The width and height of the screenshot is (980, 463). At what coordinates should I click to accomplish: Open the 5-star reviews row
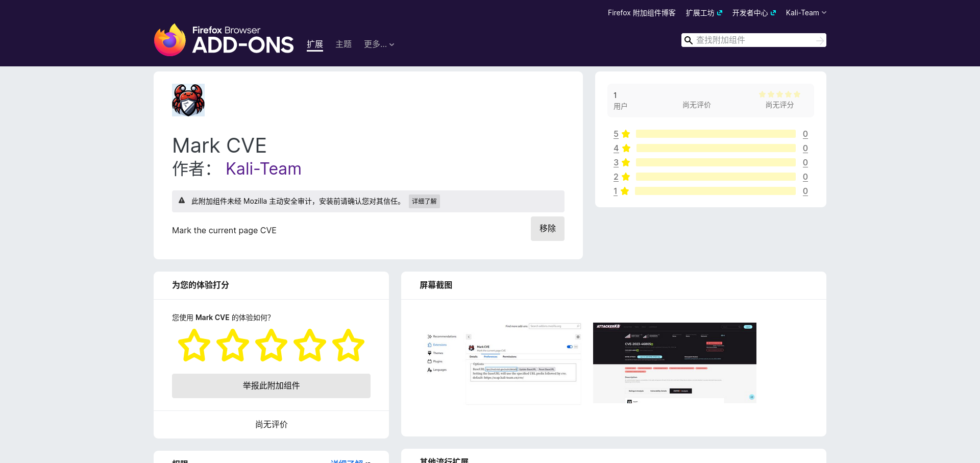(x=710, y=134)
